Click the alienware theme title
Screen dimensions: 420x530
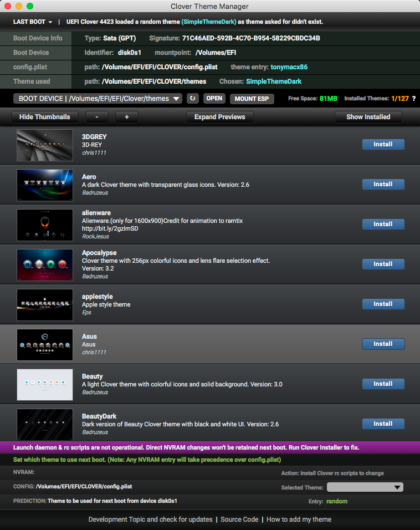point(96,212)
